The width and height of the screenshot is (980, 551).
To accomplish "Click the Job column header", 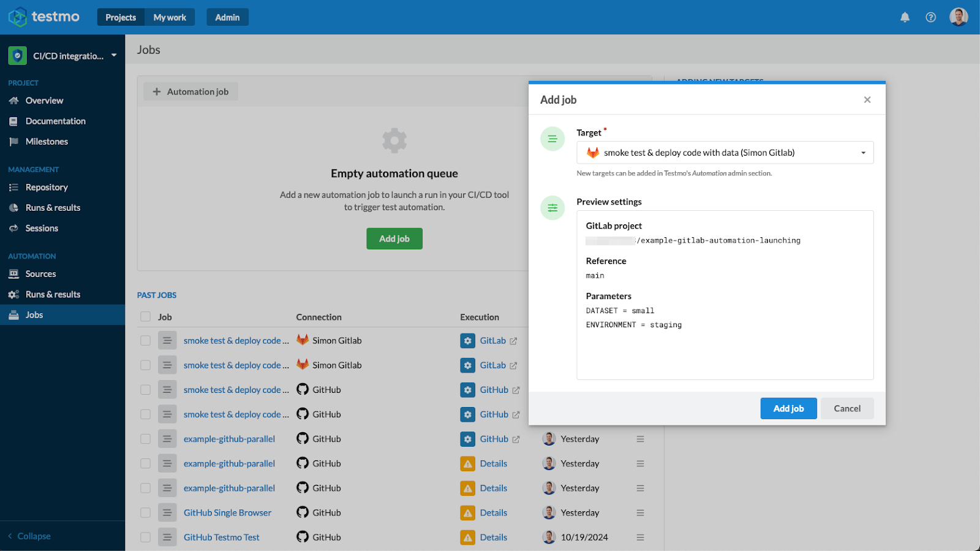I will [165, 317].
